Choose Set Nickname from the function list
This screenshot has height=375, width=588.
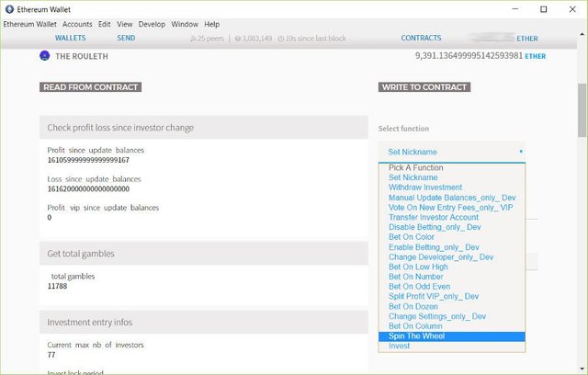[x=452, y=177]
